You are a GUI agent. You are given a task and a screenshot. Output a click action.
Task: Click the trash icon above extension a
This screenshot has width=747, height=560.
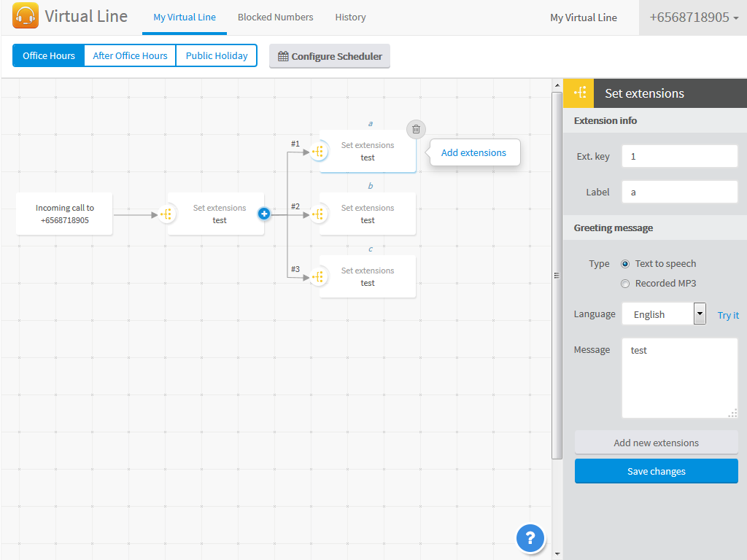(x=416, y=130)
